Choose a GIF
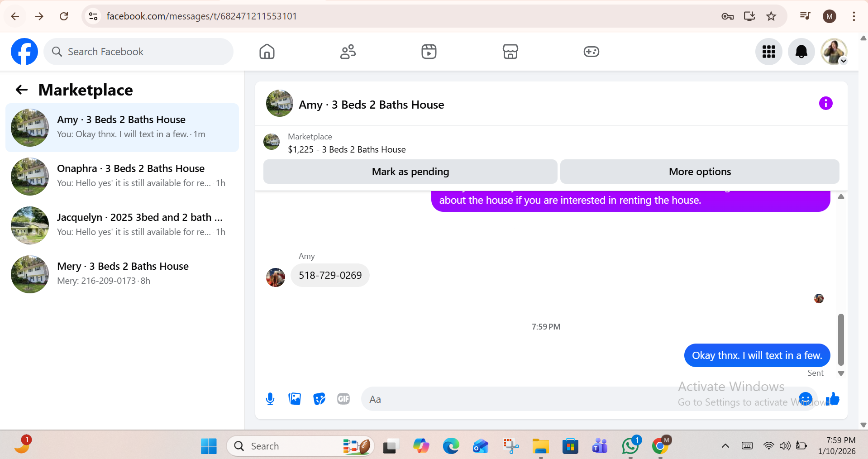Image resolution: width=868 pixels, height=459 pixels. (x=343, y=399)
